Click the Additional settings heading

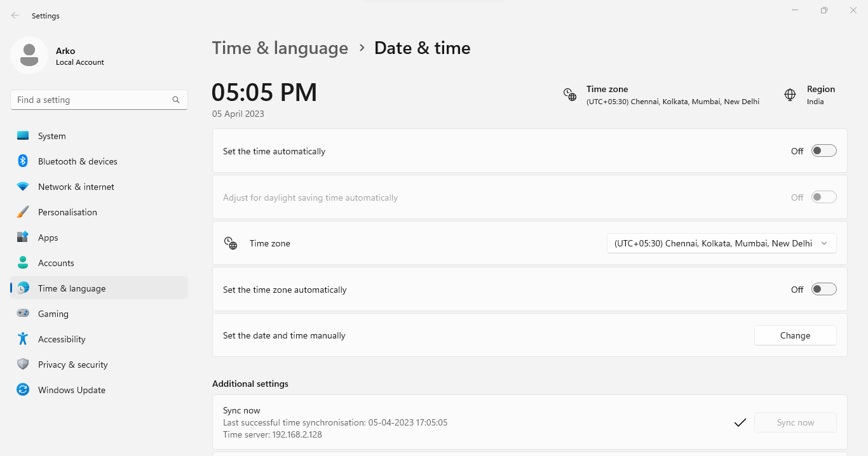click(250, 384)
